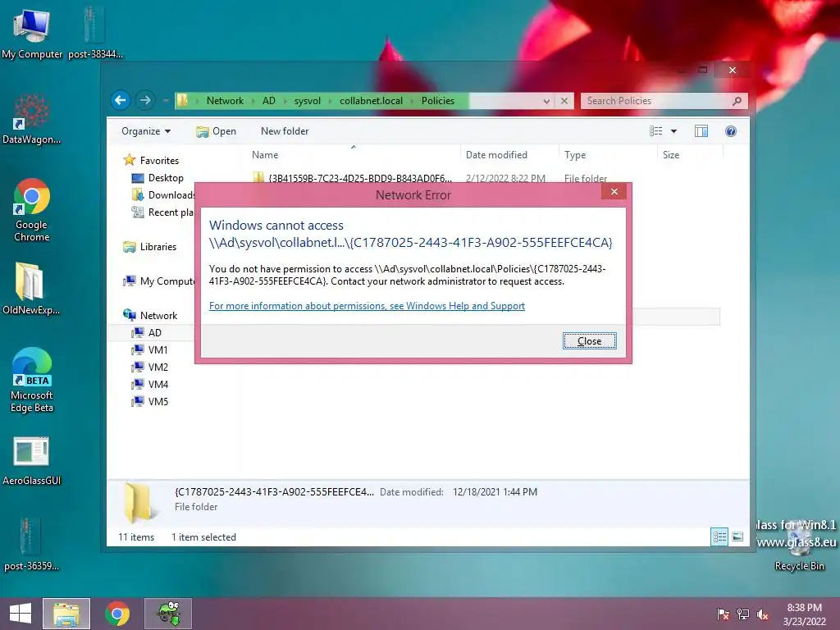This screenshot has height=630, width=840.
Task: Open the DataWagon desktop shortcut
Action: [32, 119]
